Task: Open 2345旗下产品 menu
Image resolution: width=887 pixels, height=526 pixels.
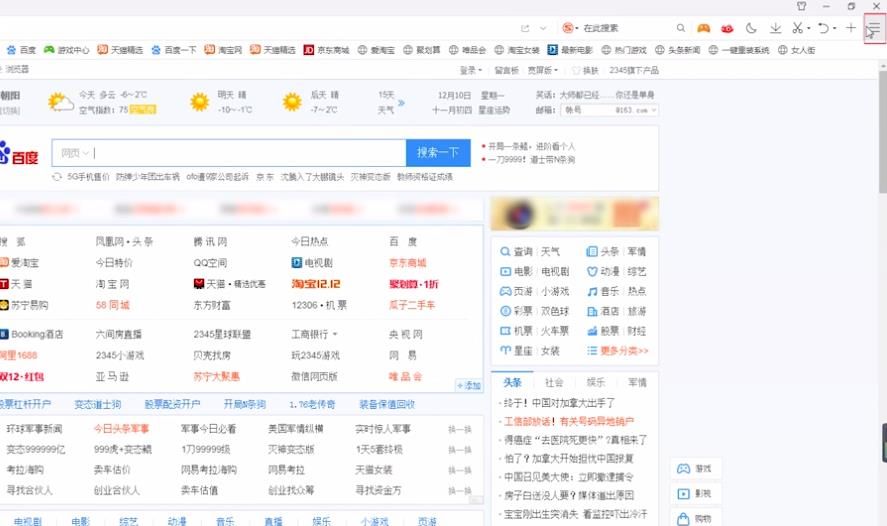Action: [634, 70]
